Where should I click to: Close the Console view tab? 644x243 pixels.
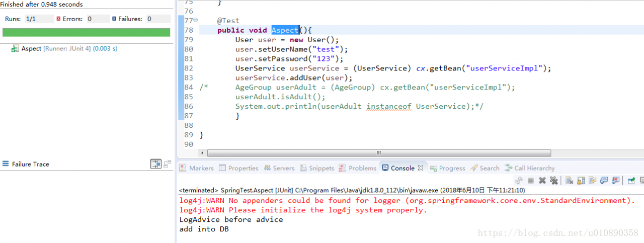point(421,168)
